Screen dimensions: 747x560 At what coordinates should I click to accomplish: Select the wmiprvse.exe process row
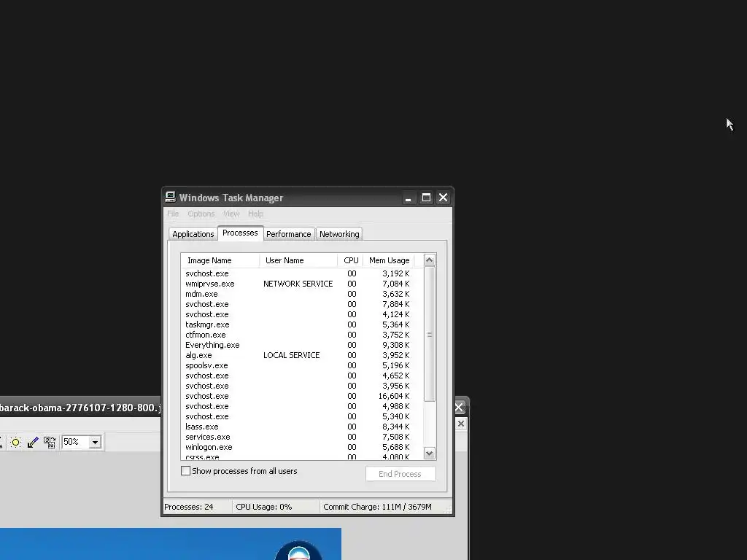tap(302, 284)
